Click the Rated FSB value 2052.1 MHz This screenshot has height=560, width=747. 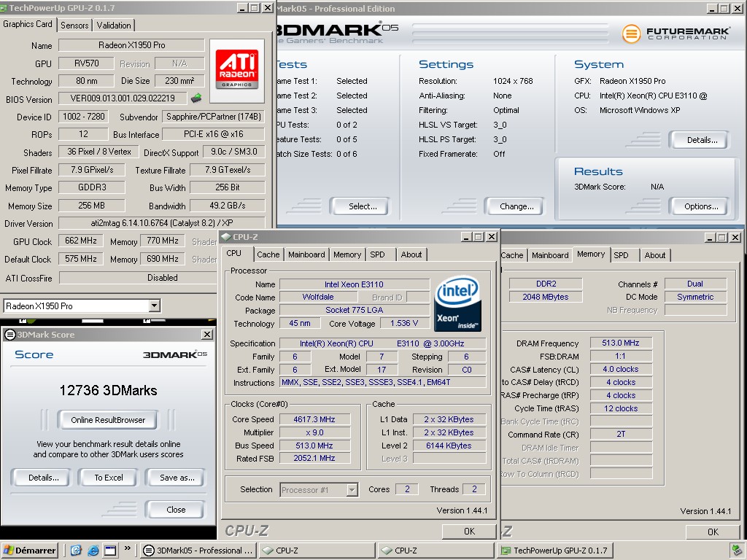pyautogui.click(x=314, y=458)
